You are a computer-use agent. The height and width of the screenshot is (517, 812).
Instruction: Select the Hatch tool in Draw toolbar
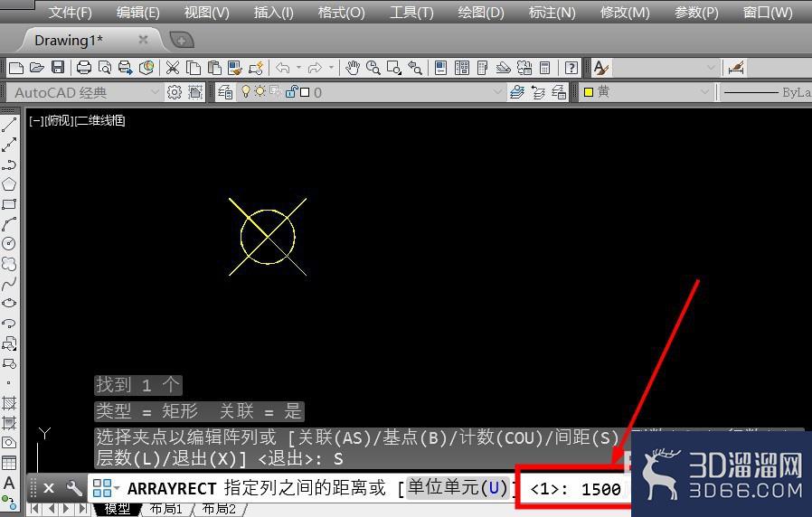9,402
